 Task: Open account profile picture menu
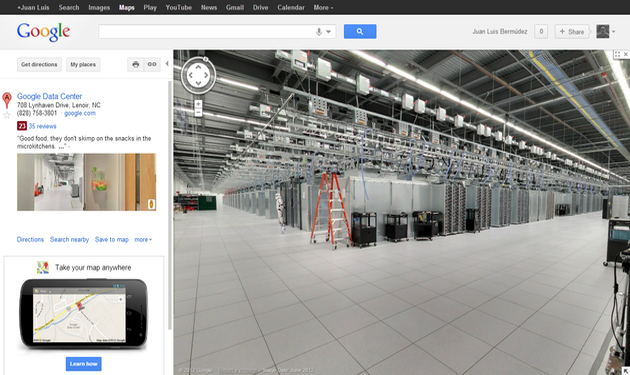point(603,31)
